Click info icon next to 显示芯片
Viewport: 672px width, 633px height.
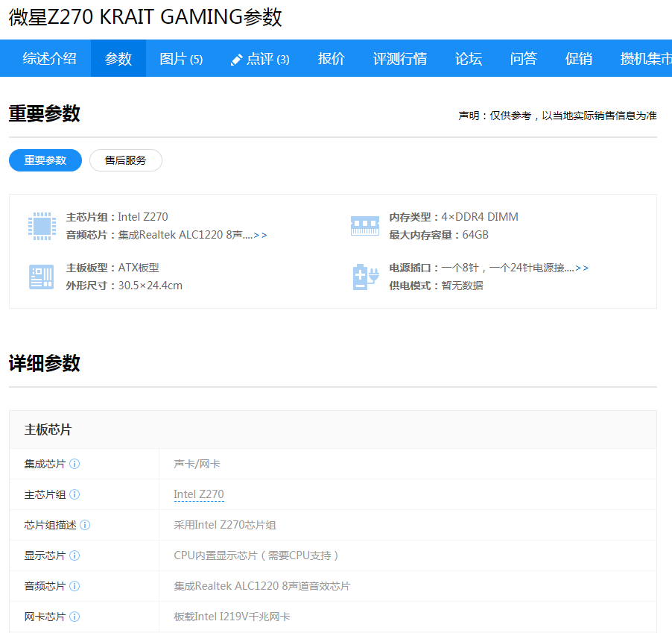75,555
